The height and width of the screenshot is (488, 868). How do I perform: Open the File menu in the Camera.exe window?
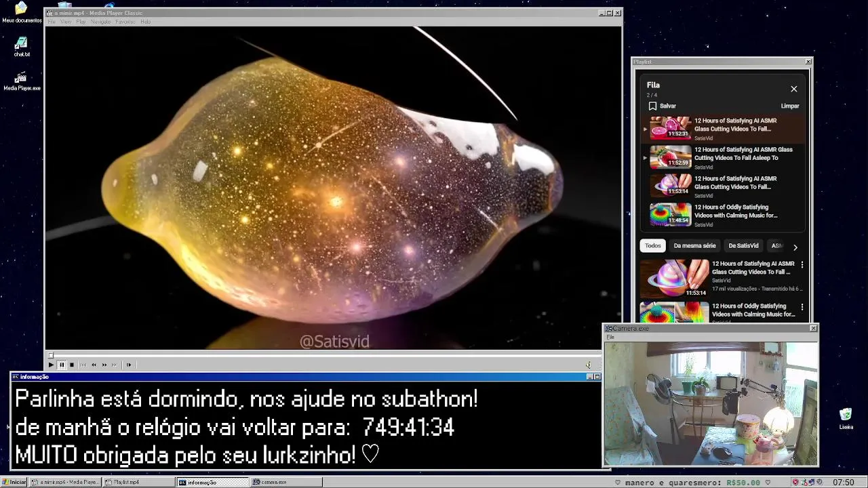click(x=610, y=337)
